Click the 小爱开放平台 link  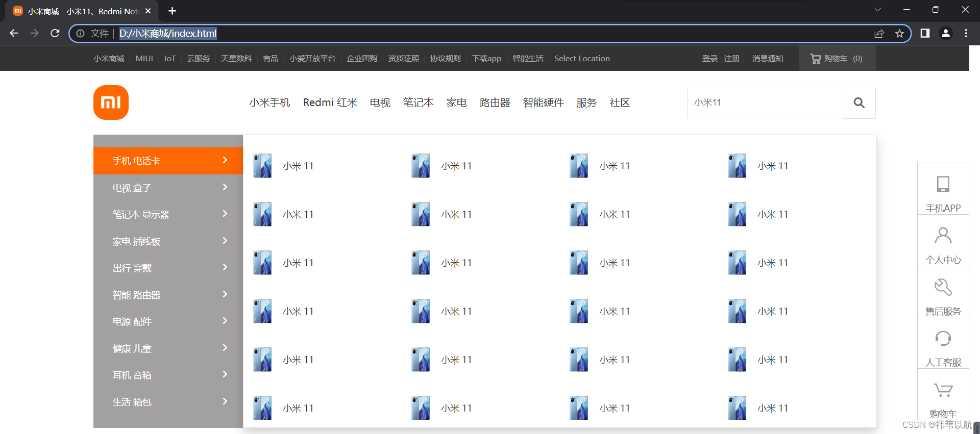312,59
